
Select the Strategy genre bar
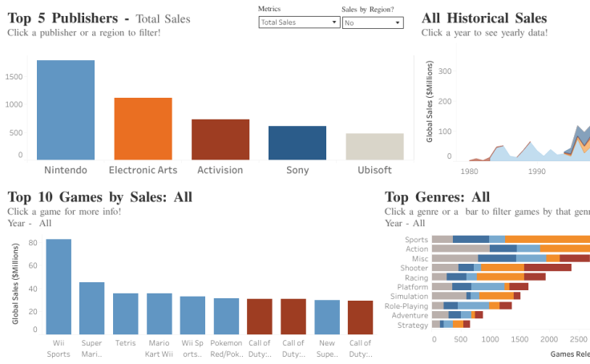click(x=451, y=325)
